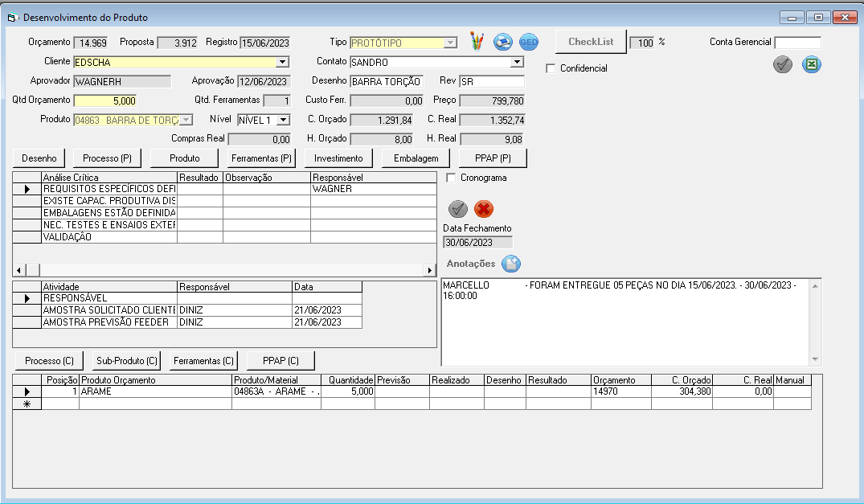The height and width of the screenshot is (504, 864).
Task: Click the new-row asterisk marker in bottom grid
Action: tap(27, 404)
